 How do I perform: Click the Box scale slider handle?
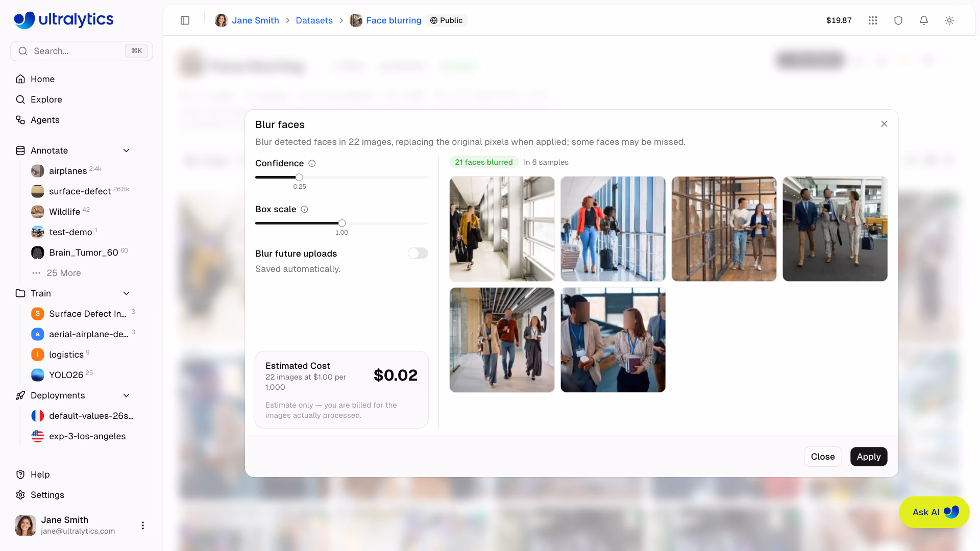(x=342, y=223)
